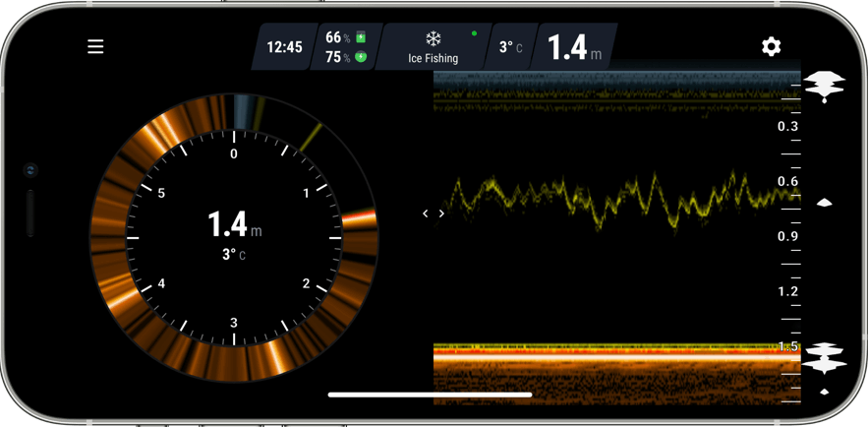Tap the 3°C temperature in top bar
This screenshot has width=868, height=427.
click(x=510, y=47)
